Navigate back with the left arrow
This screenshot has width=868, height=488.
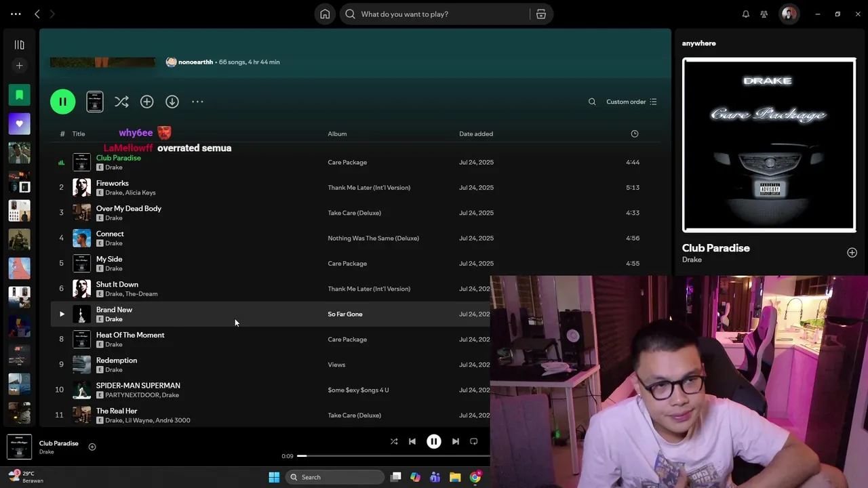37,14
